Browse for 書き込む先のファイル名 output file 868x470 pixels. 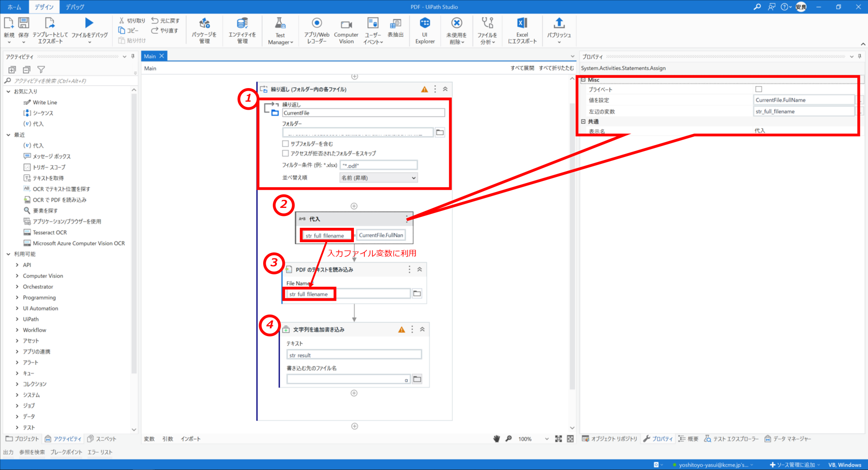tap(417, 379)
